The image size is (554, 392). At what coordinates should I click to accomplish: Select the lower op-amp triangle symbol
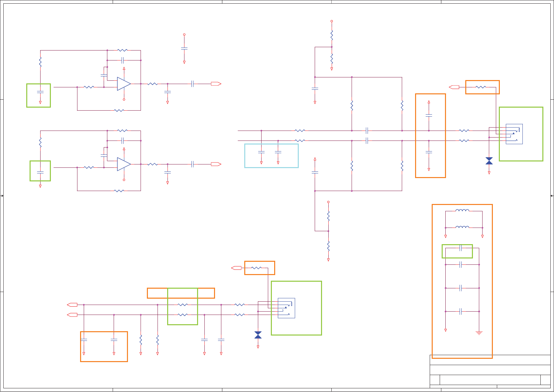[124, 164]
